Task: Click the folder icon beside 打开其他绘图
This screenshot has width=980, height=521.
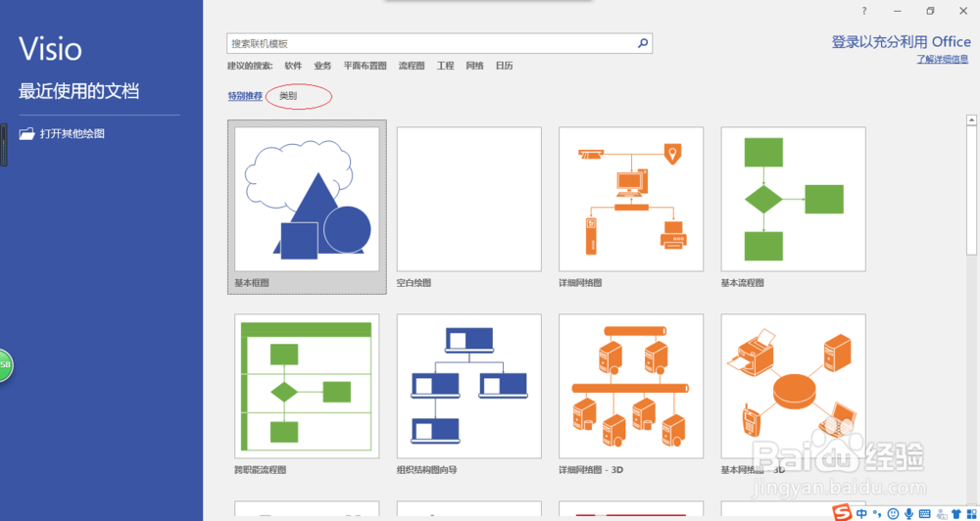Action: point(26,134)
